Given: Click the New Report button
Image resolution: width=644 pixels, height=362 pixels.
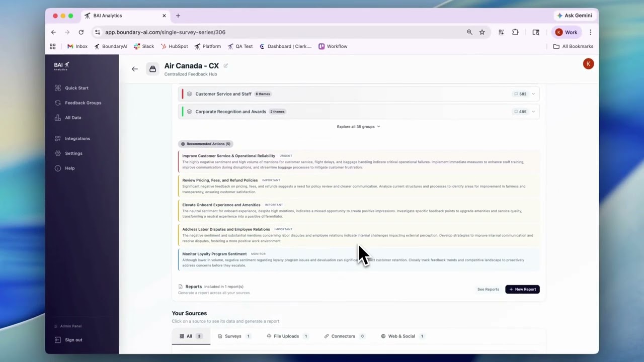Looking at the screenshot, I should (522, 289).
